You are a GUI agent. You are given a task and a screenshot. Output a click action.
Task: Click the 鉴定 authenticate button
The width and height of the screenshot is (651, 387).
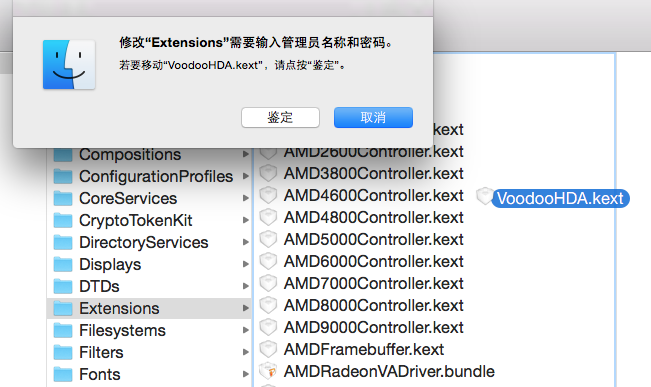coord(280,118)
